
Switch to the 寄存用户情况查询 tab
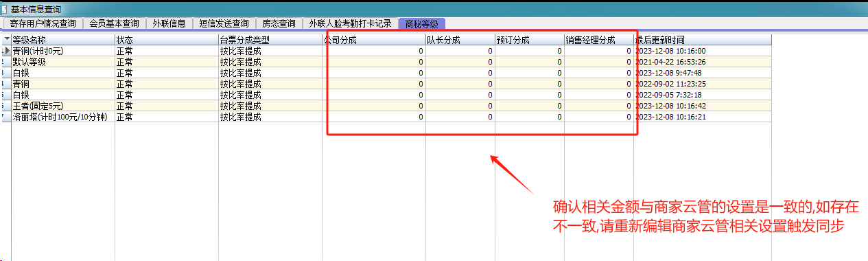click(43, 23)
